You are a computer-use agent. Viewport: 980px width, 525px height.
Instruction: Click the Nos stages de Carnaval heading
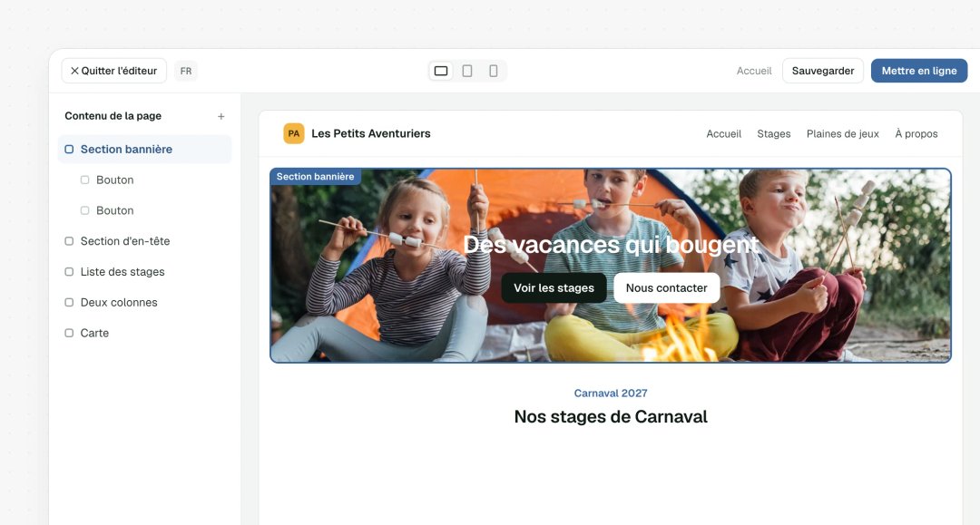pyautogui.click(x=611, y=416)
